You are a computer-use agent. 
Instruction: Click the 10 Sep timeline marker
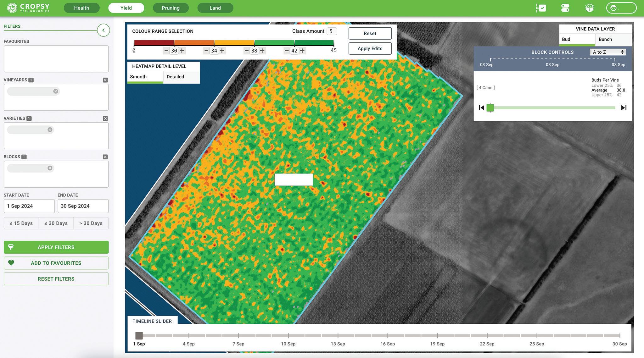pyautogui.click(x=288, y=336)
